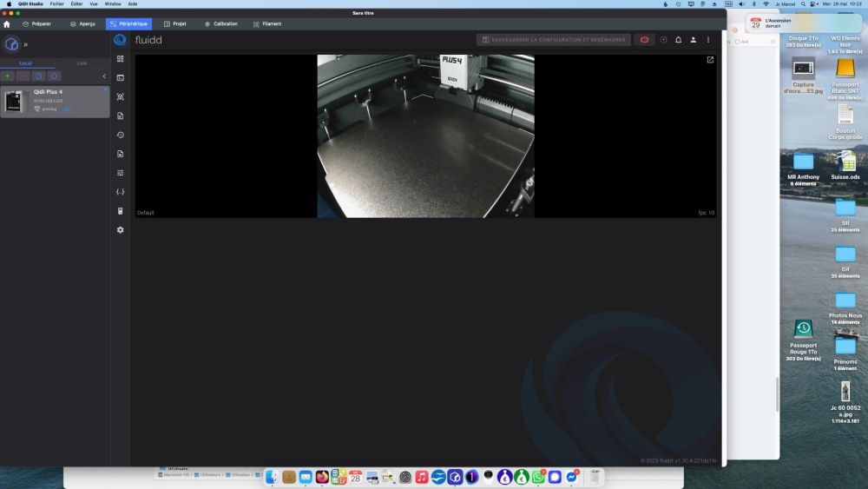This screenshot has width=868, height=489.
Task: Open the Vue menu
Action: click(x=94, y=3)
